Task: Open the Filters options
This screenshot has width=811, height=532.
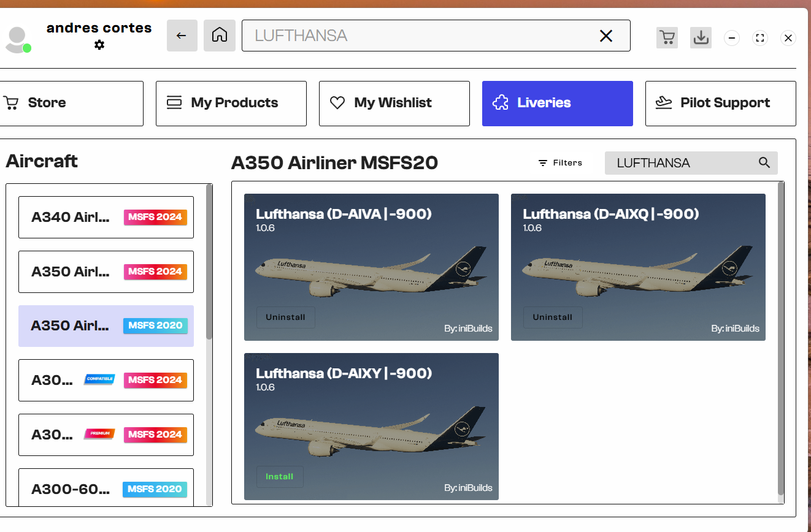Action: pos(560,162)
